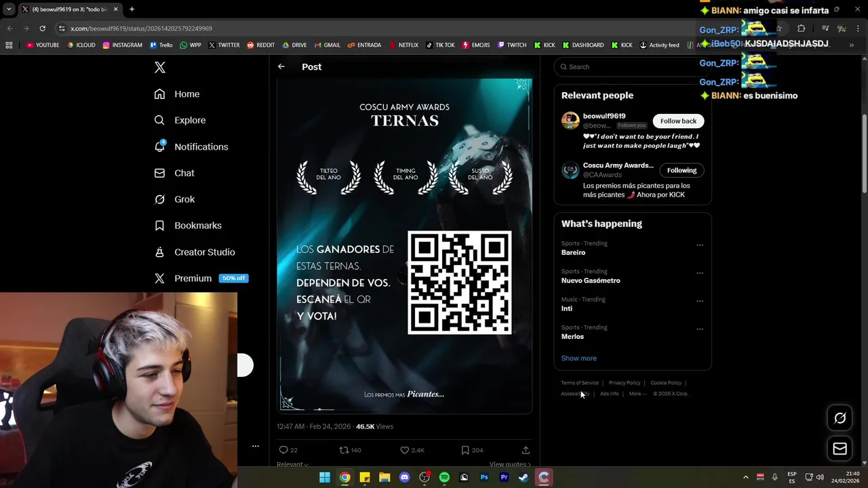Open Coscu Army Awards avatar
This screenshot has height=488, width=868.
pyautogui.click(x=570, y=170)
